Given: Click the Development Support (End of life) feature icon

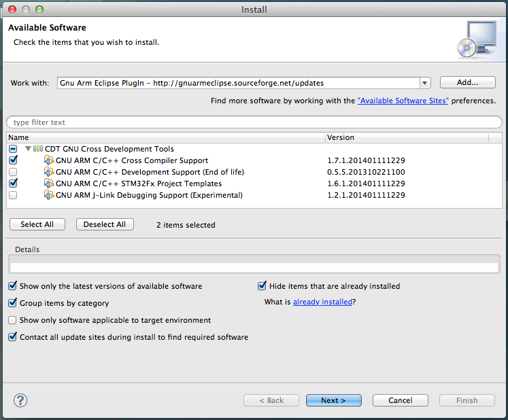Looking at the screenshot, I should coord(49,172).
